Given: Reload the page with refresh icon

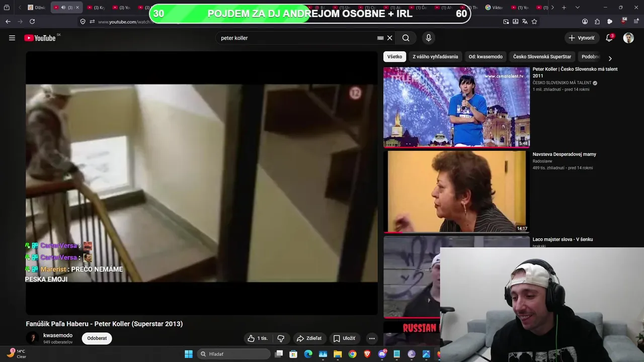Looking at the screenshot, I should pos(32,22).
